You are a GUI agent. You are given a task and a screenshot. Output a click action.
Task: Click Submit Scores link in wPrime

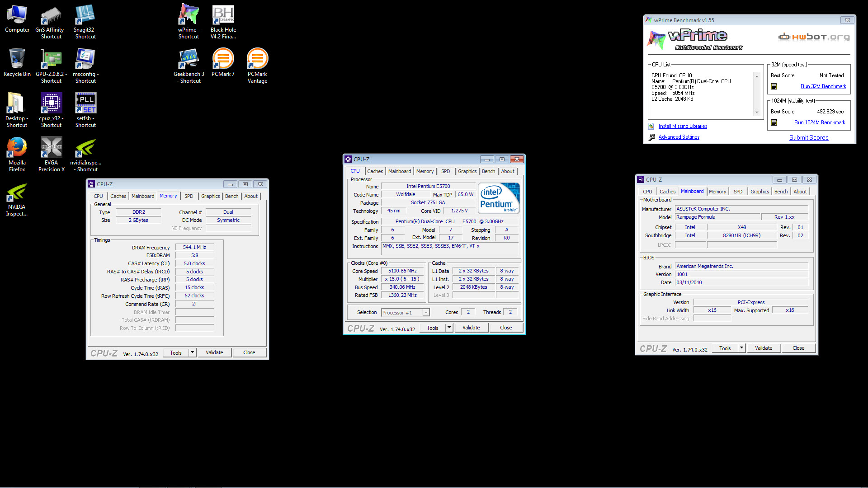click(809, 138)
